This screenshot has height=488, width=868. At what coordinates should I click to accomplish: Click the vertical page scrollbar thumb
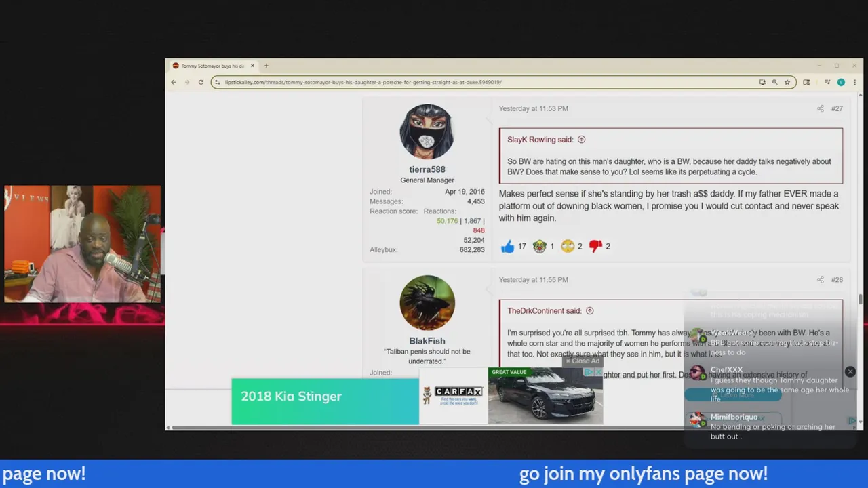(861, 299)
